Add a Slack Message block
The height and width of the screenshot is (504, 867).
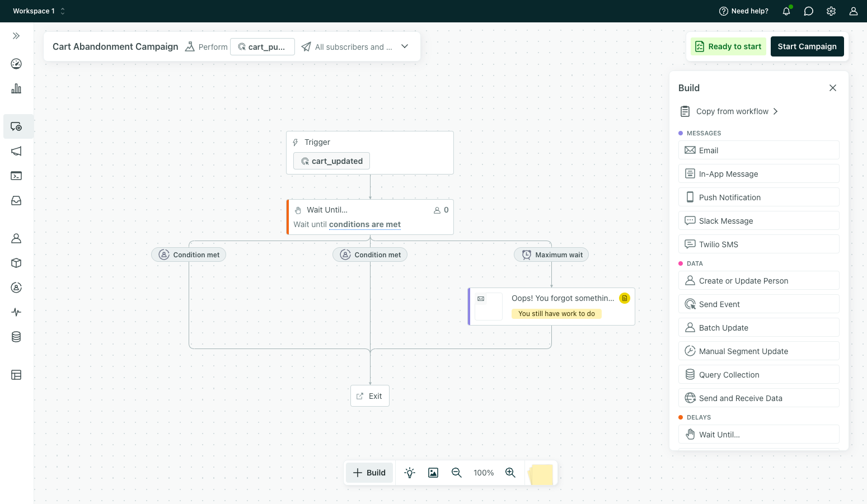tap(759, 220)
